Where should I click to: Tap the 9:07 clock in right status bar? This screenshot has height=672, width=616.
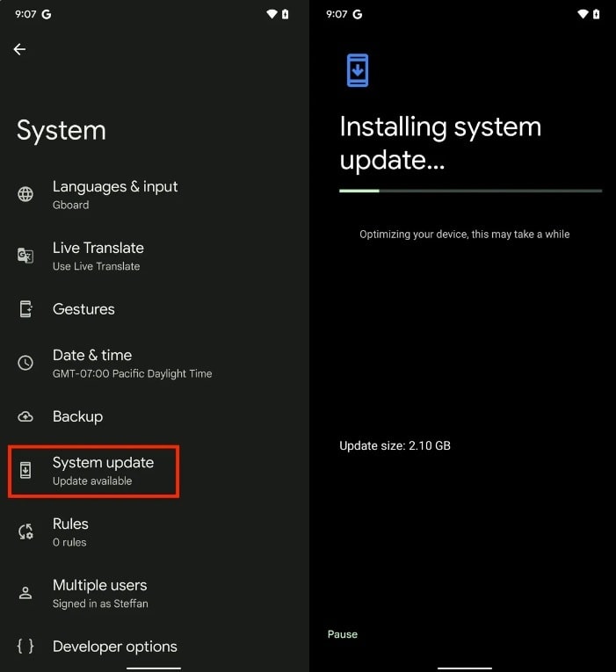coord(337,14)
